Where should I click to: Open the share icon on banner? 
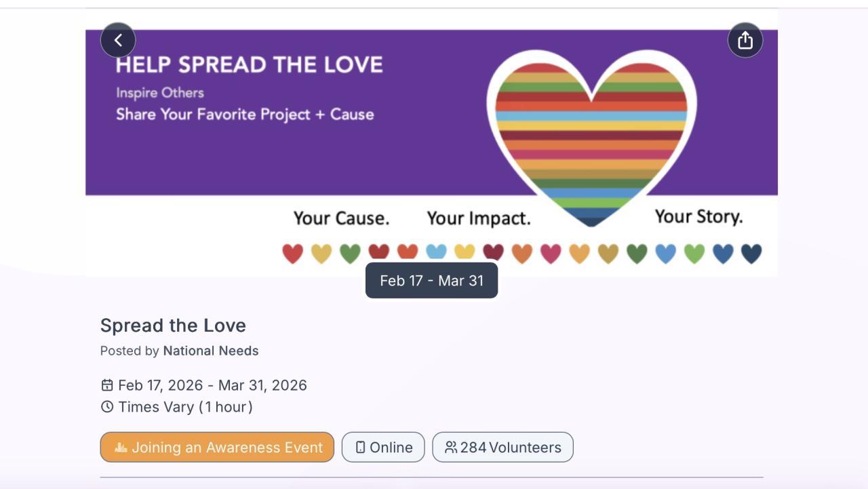tap(745, 41)
